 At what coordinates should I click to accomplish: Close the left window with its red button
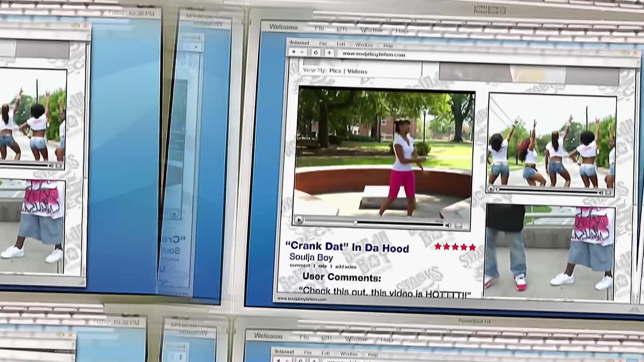(x=86, y=25)
